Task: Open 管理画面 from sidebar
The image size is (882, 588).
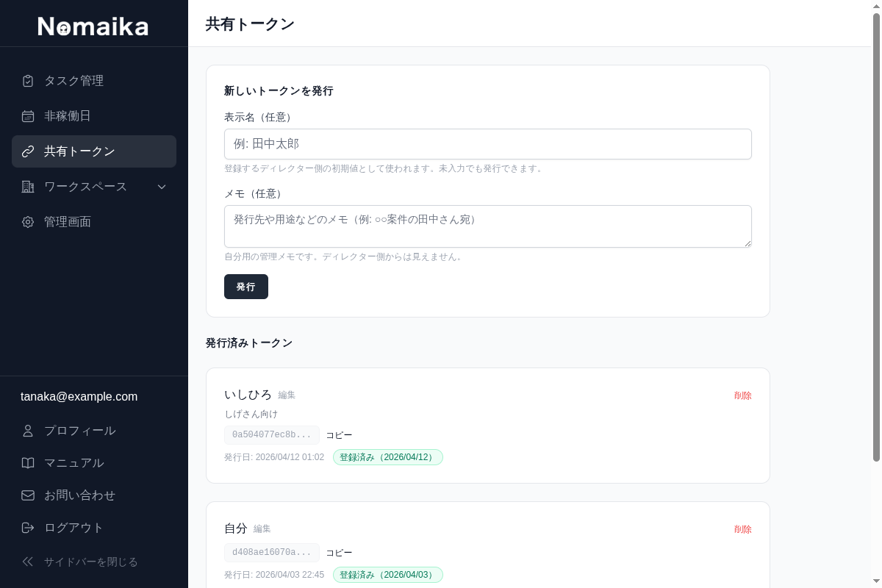Action: coord(94,222)
